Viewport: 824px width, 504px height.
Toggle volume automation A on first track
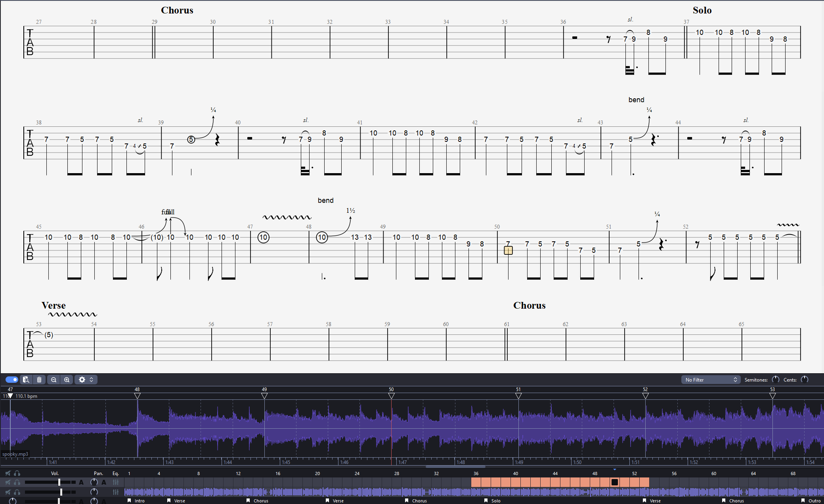pos(81,482)
